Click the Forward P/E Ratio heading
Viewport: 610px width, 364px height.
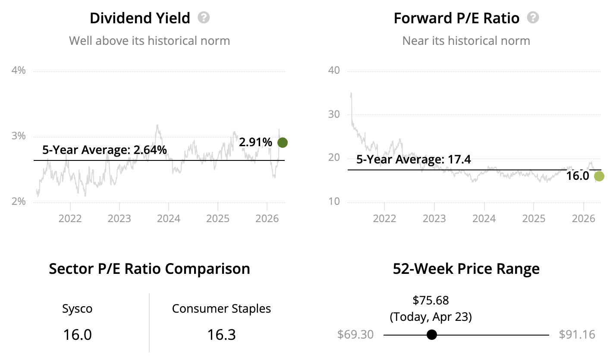click(456, 18)
